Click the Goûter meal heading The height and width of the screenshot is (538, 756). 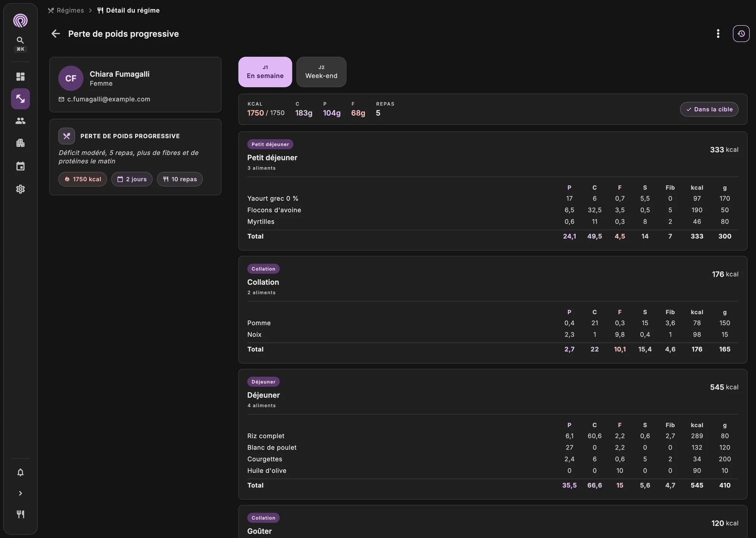coord(259,531)
